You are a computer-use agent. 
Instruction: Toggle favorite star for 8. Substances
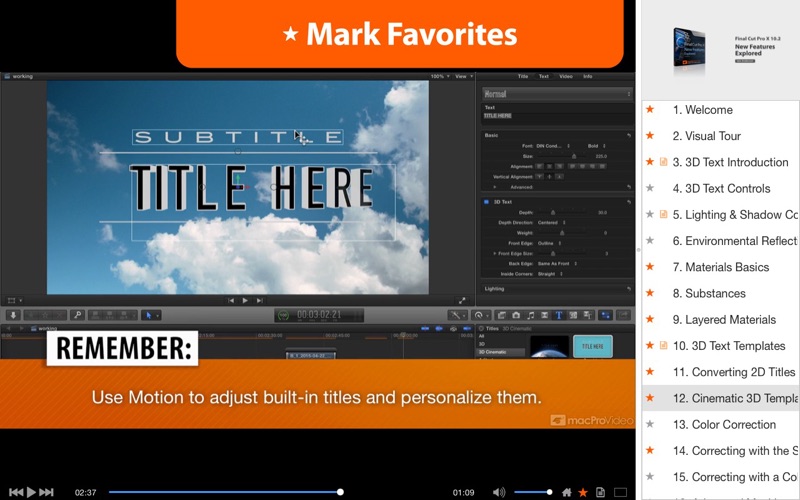point(650,293)
